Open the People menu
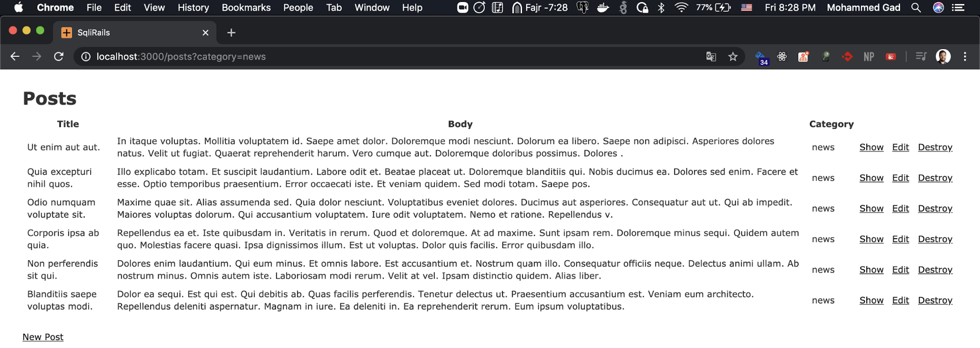 point(298,7)
